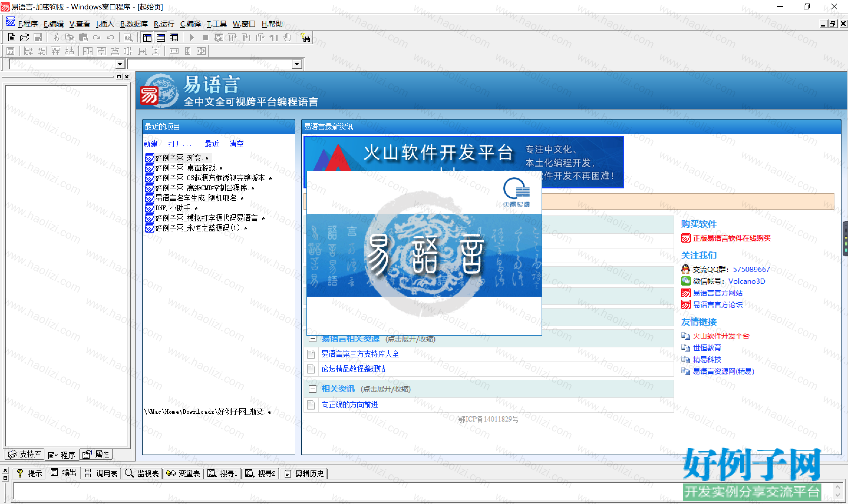
Task: Click the 清空 link
Action: [x=237, y=144]
